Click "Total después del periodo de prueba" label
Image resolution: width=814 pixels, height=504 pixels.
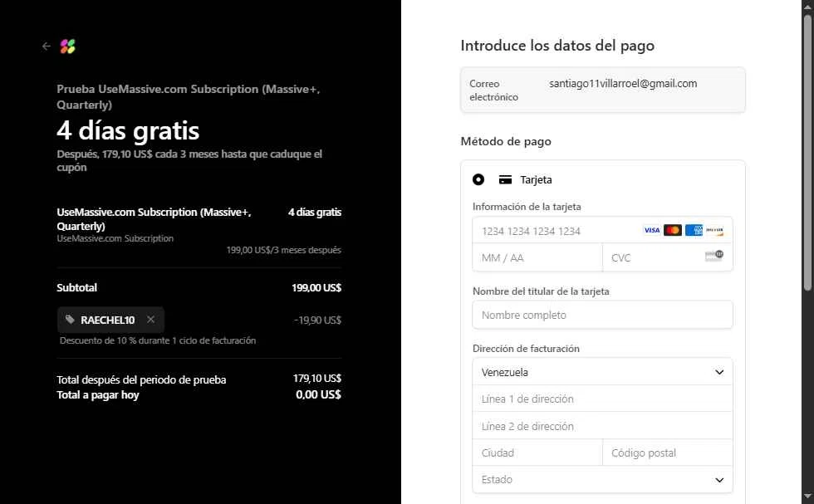click(141, 379)
